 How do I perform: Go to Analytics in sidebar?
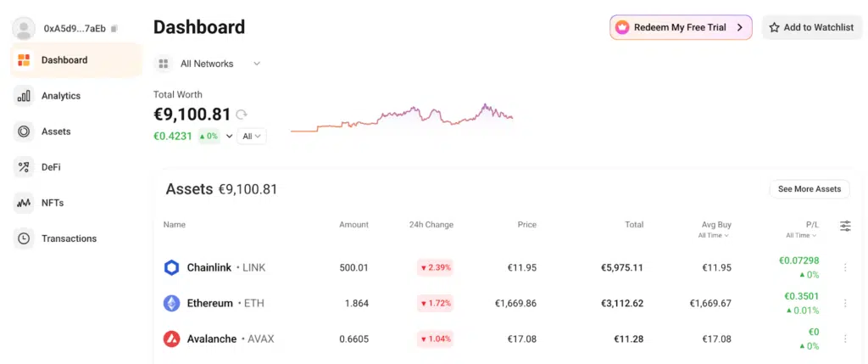pos(60,96)
